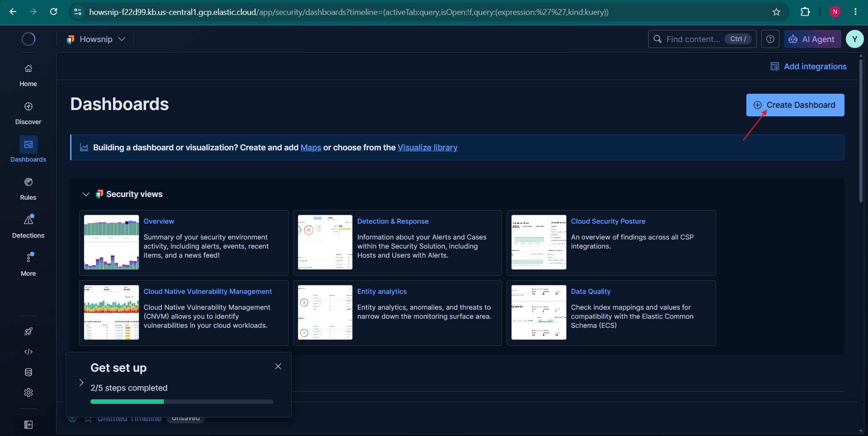Click the 'An overview of findings' description
This screenshot has width=868, height=436.
click(x=632, y=242)
